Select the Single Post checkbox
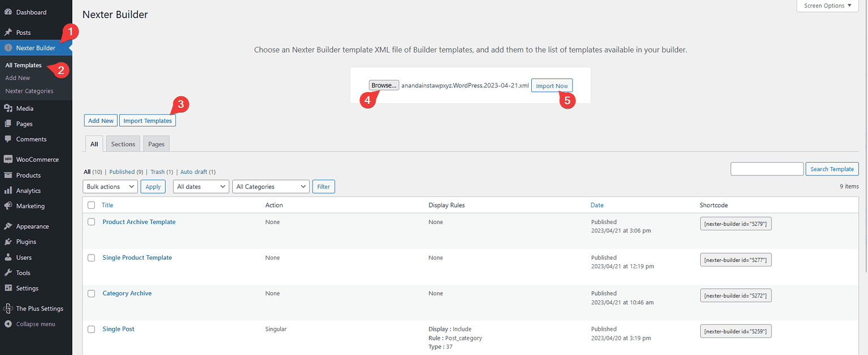Image resolution: width=868 pixels, height=355 pixels. pos(91,329)
